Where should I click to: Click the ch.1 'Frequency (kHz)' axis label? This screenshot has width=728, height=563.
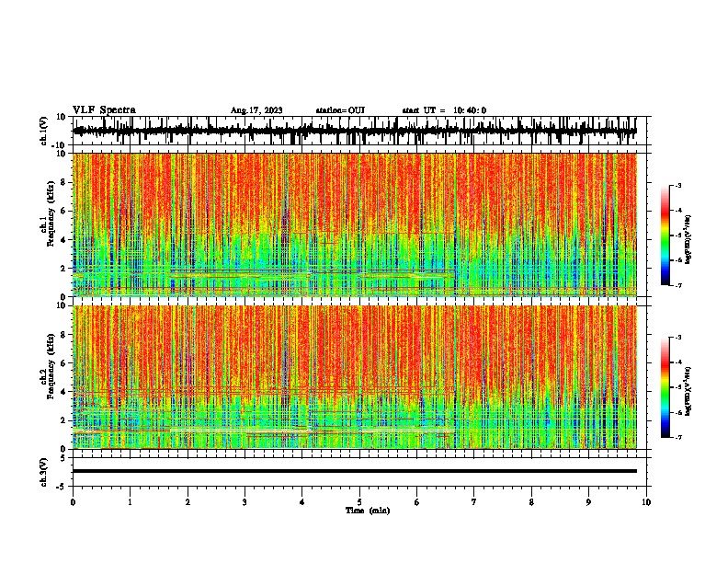click(x=51, y=214)
